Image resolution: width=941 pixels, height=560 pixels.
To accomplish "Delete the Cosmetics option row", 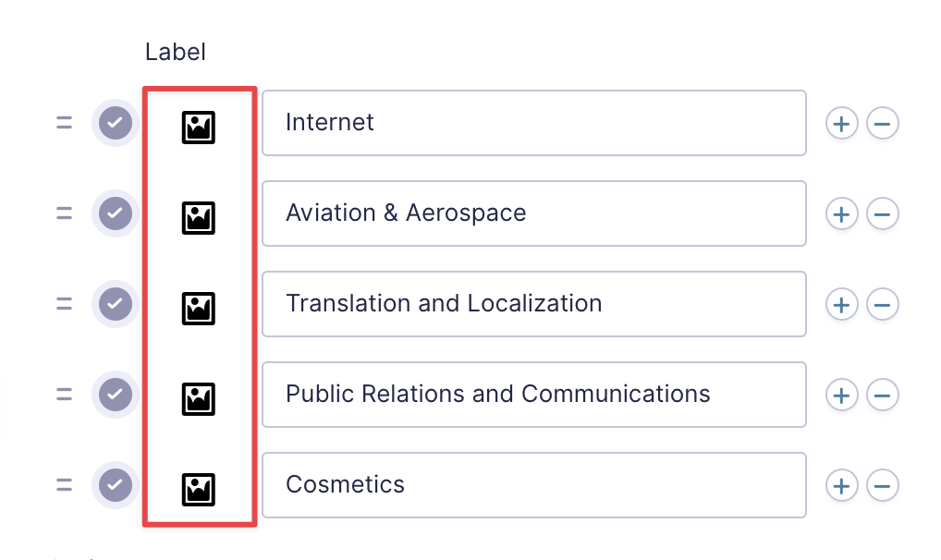I will click(x=883, y=485).
